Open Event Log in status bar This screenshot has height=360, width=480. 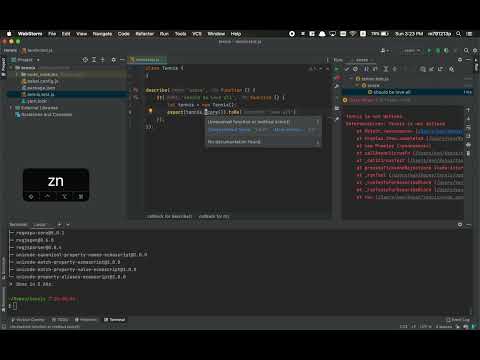(458, 320)
